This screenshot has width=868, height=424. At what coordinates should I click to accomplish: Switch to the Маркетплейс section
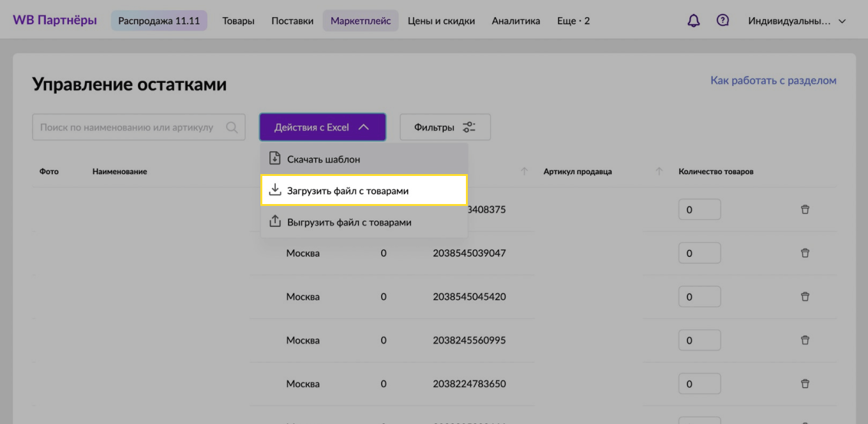click(x=361, y=20)
